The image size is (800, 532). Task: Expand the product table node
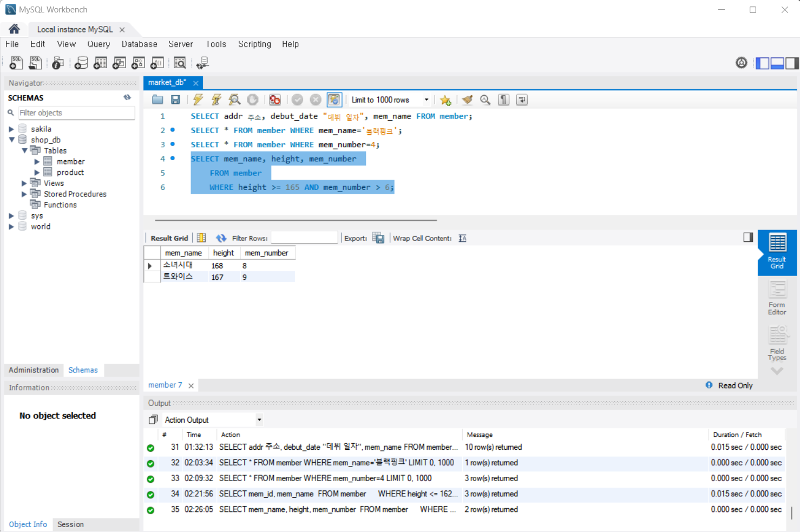[37, 172]
